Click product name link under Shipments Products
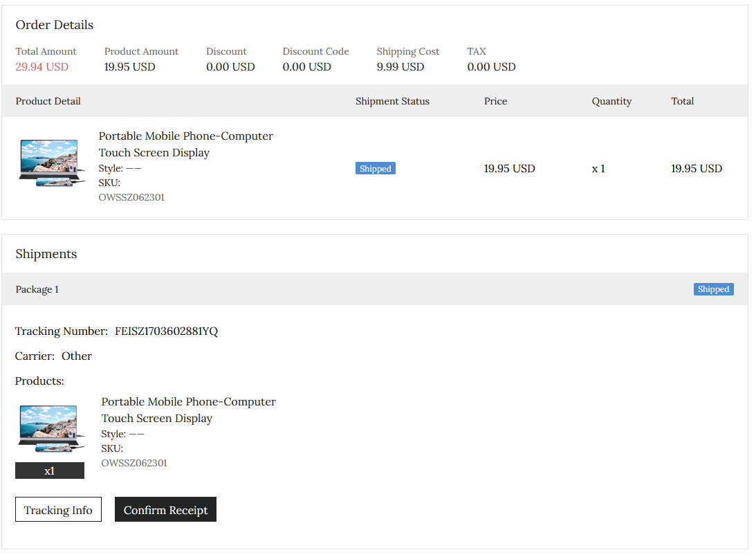Viewport: 756px width, 557px height. (189, 410)
